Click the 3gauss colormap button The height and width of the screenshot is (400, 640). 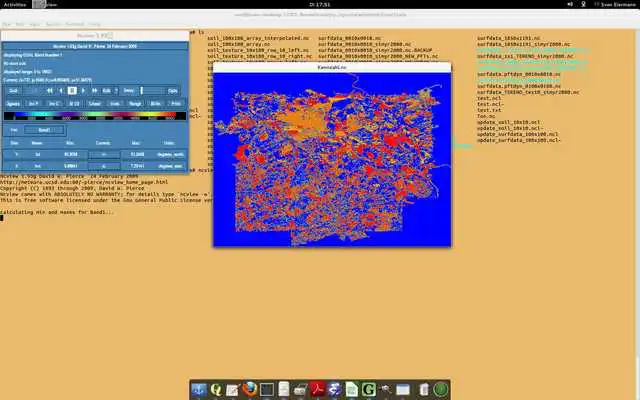click(13, 104)
